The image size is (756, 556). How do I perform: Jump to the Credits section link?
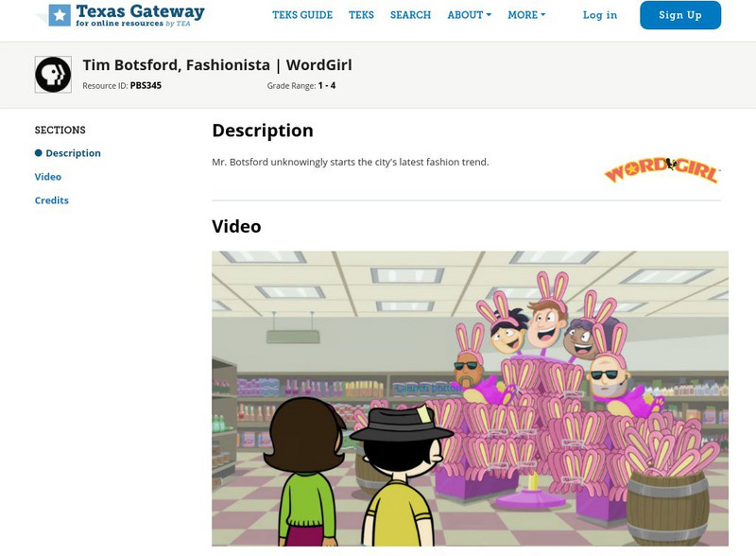coord(52,200)
